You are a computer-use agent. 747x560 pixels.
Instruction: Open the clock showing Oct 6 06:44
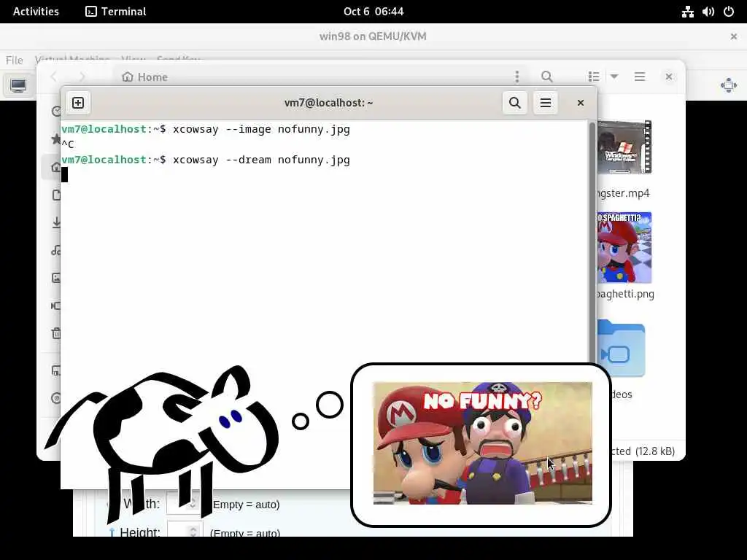click(x=373, y=12)
